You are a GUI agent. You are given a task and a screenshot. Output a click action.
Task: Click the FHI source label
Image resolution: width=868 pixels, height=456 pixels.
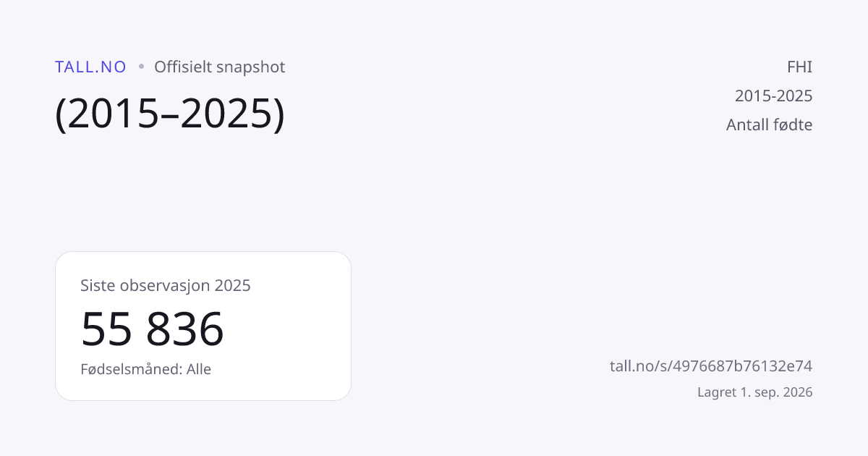tap(799, 67)
